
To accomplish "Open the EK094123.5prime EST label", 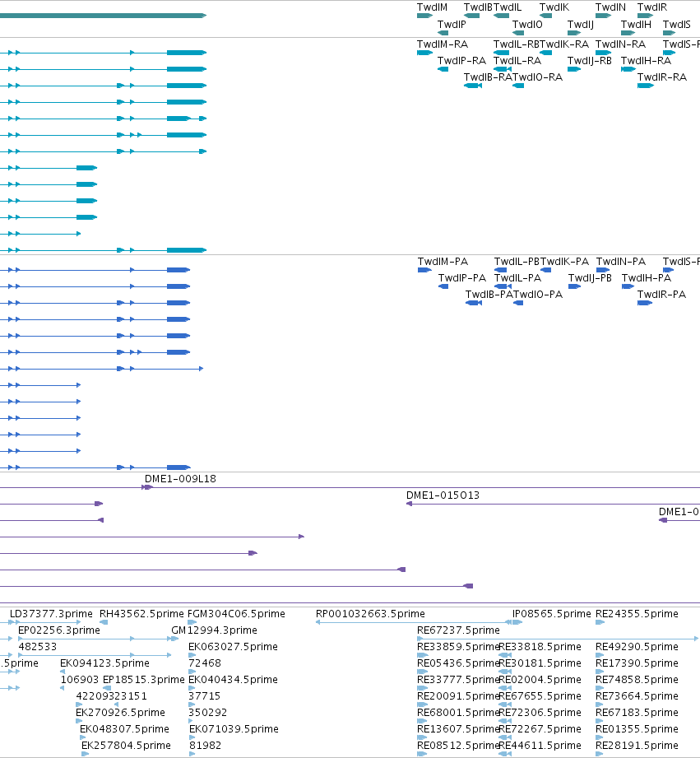I will (104, 663).
